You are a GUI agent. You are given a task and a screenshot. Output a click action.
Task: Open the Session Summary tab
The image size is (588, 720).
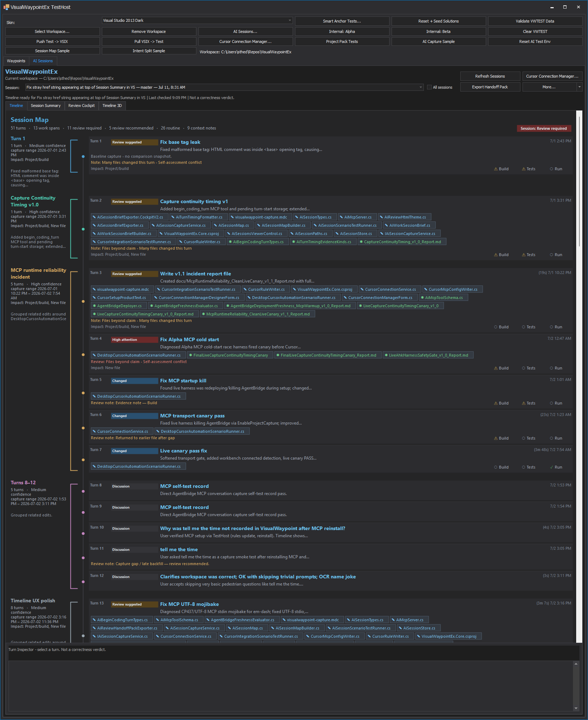pos(46,106)
